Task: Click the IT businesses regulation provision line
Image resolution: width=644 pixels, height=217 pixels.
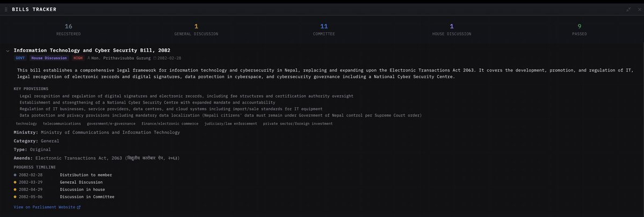Action: (171, 109)
